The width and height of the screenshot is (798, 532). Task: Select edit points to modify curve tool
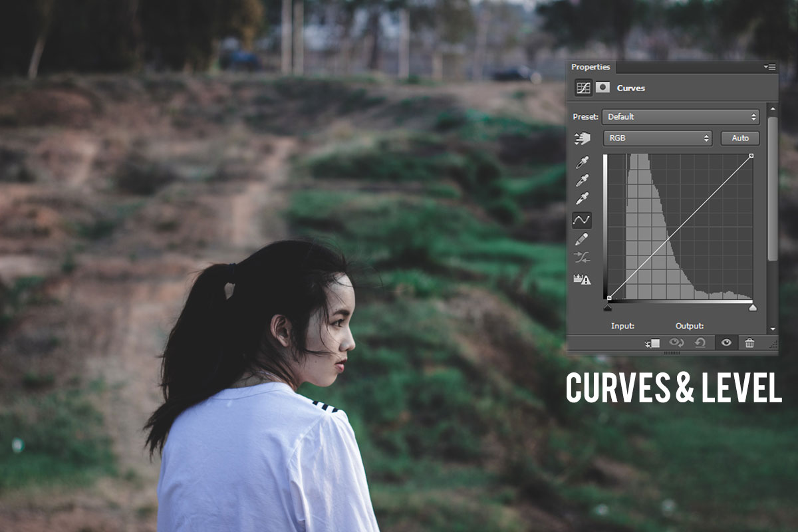click(582, 219)
